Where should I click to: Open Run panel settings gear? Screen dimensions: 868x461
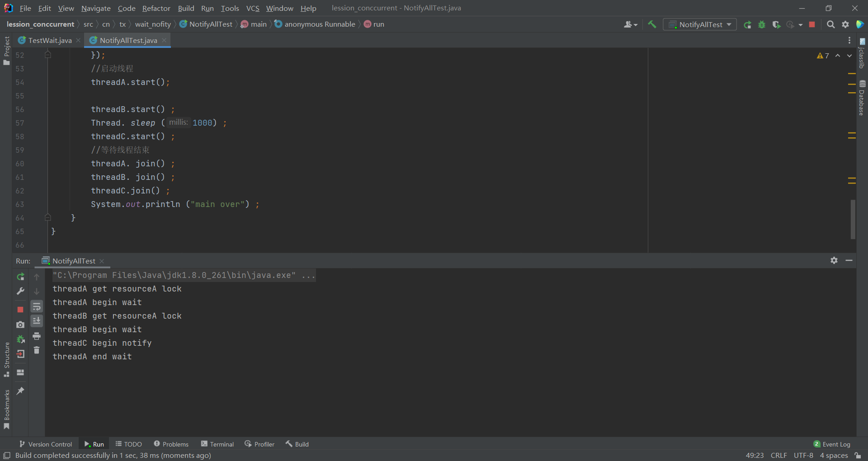point(834,260)
